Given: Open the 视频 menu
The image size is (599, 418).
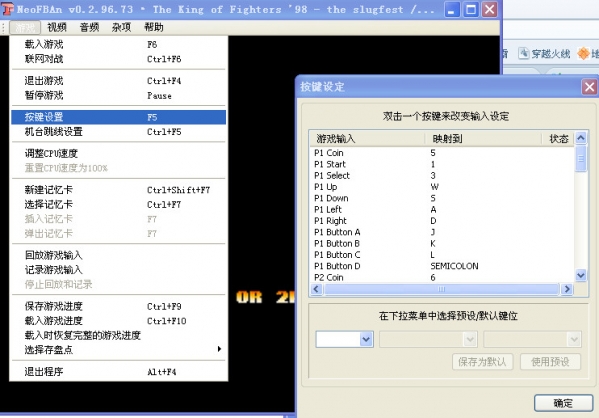Looking at the screenshot, I should tap(57, 27).
